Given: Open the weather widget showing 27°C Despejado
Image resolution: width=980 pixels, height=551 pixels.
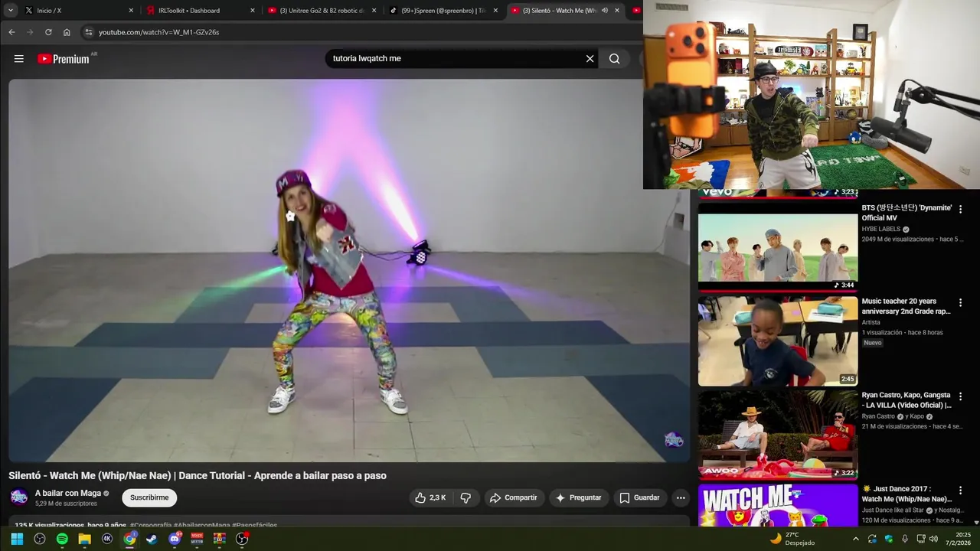Looking at the screenshot, I should [792, 539].
